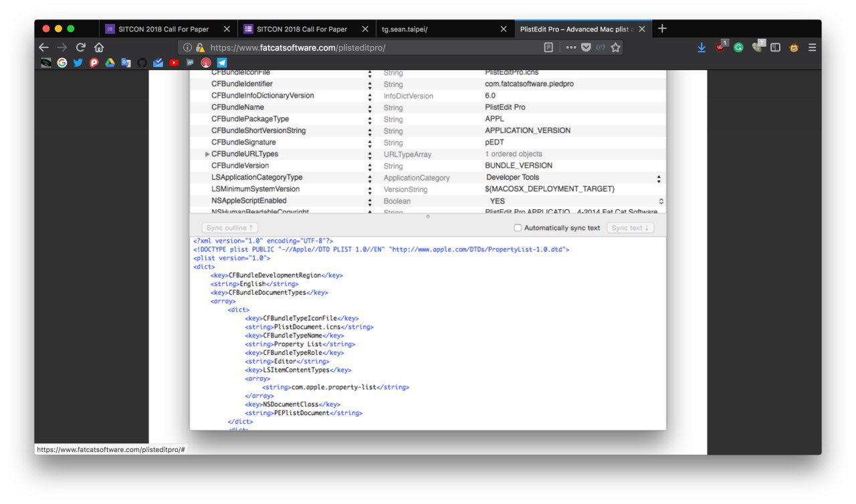This screenshot has width=856, height=504.
Task: Click the browser forward arrow
Action: (62, 47)
